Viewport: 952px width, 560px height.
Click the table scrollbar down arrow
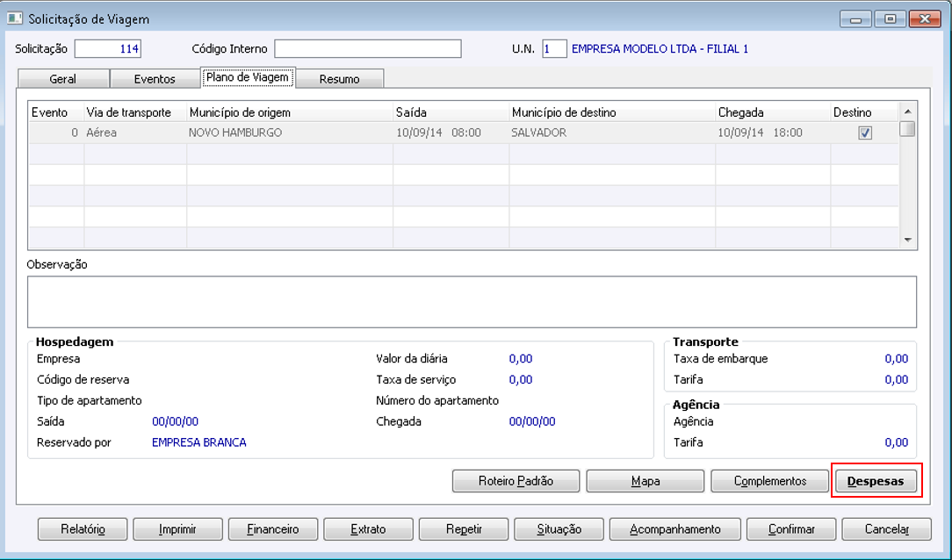pos(908,241)
